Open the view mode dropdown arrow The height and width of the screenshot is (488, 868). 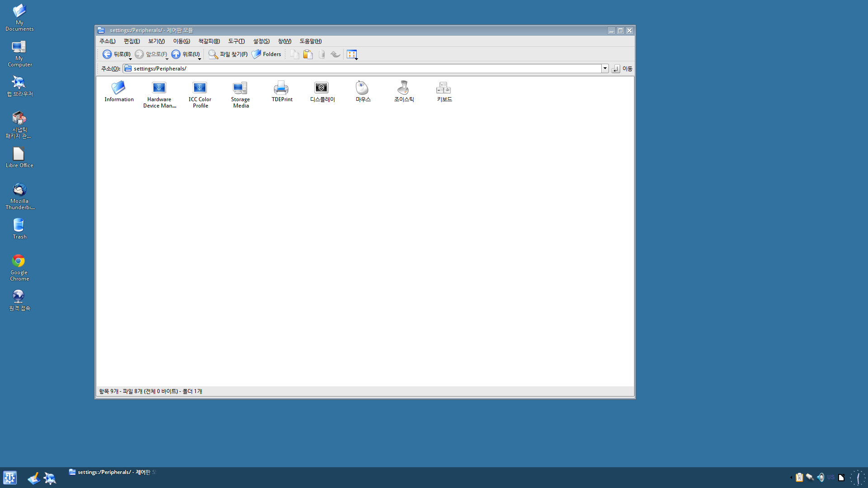pos(357,59)
